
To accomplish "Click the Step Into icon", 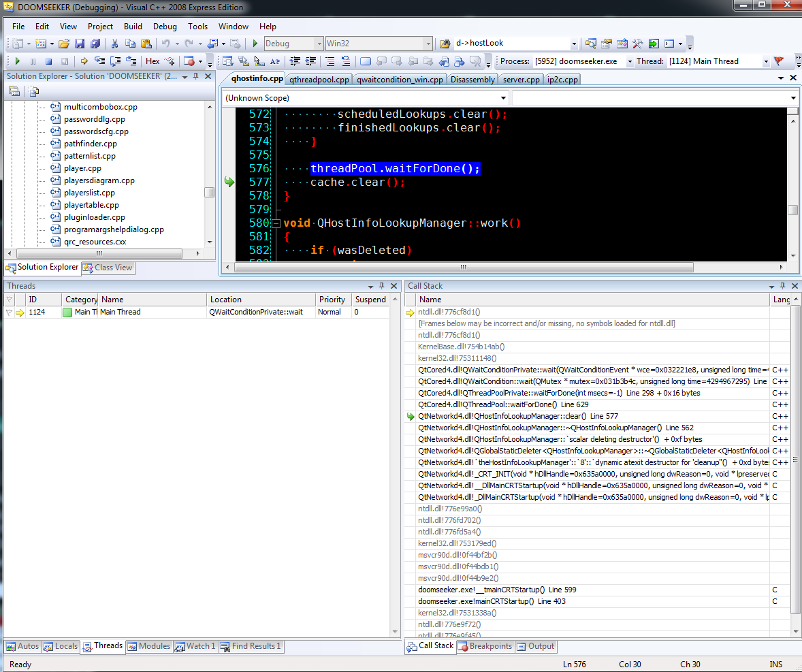I will (99, 61).
